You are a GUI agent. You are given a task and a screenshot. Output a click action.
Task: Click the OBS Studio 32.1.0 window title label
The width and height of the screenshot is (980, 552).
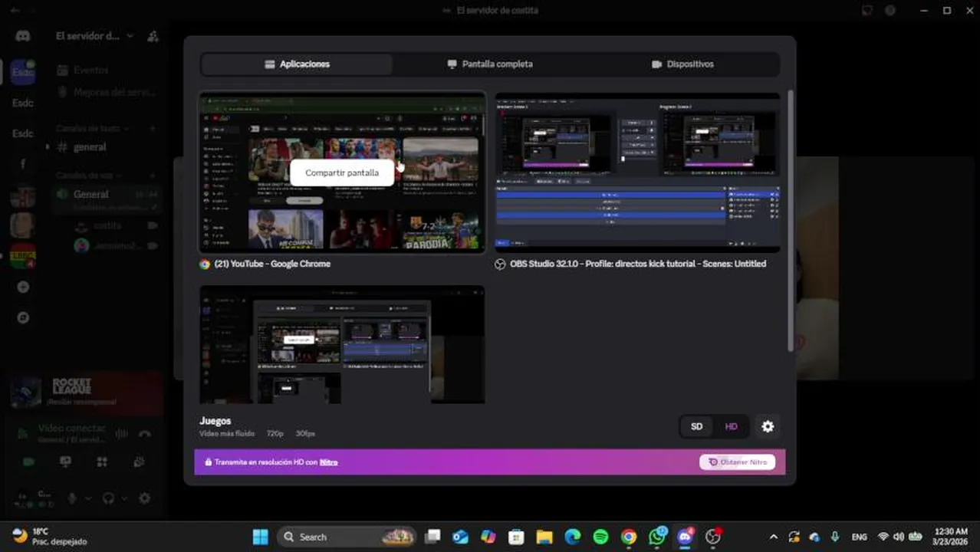(638, 264)
